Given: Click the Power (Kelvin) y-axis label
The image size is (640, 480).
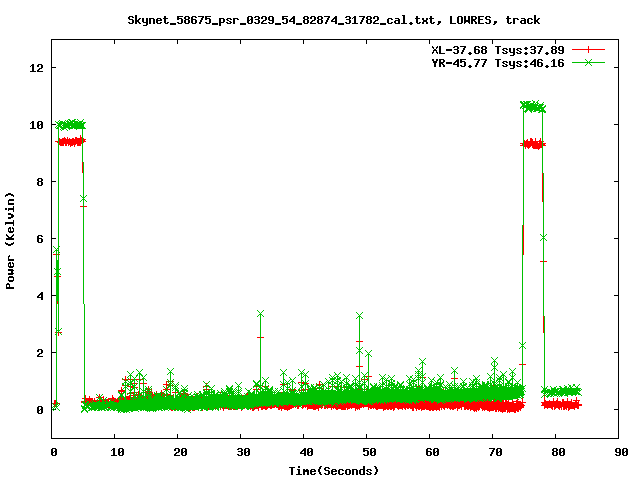Looking at the screenshot, I should click(x=10, y=241).
